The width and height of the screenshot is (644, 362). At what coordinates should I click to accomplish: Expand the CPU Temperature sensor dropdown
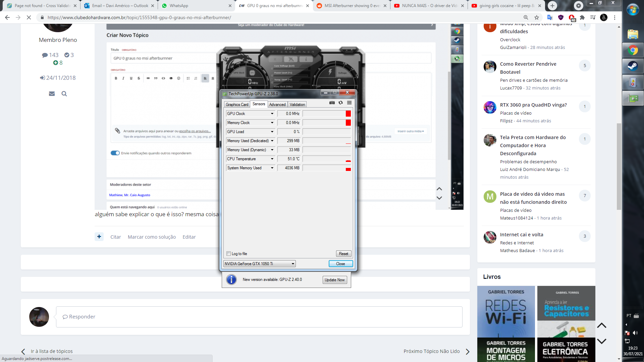[272, 159]
